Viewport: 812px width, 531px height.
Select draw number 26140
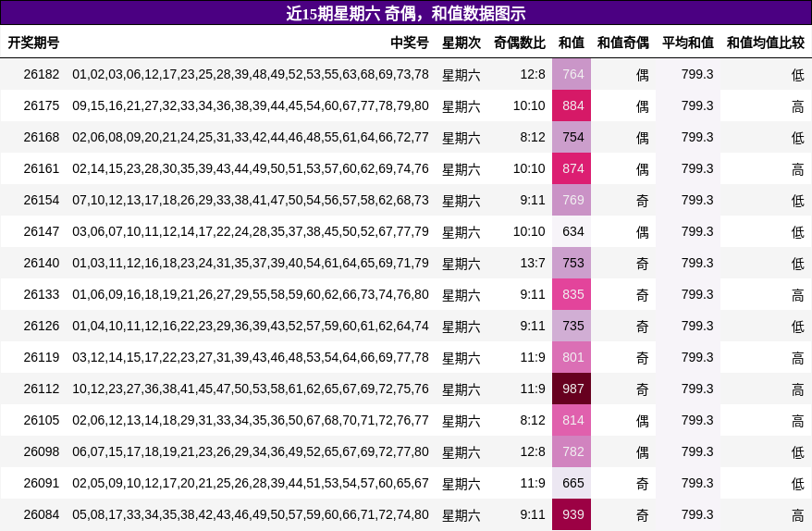coord(42,263)
